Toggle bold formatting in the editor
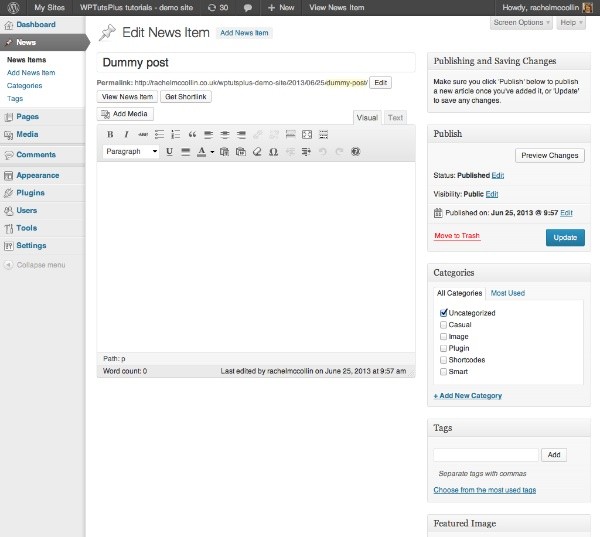This screenshot has width=600, height=537. click(x=110, y=134)
